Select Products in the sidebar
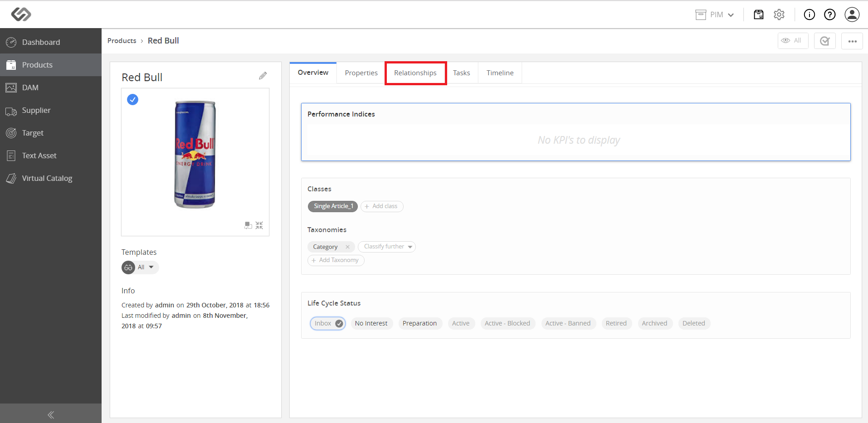The image size is (868, 423). click(51, 65)
